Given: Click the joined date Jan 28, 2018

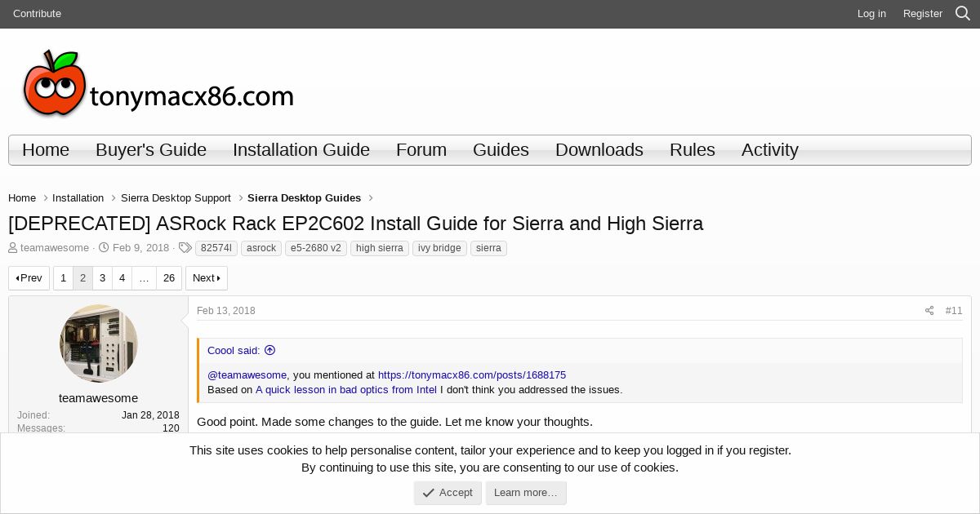Looking at the screenshot, I should 150,415.
